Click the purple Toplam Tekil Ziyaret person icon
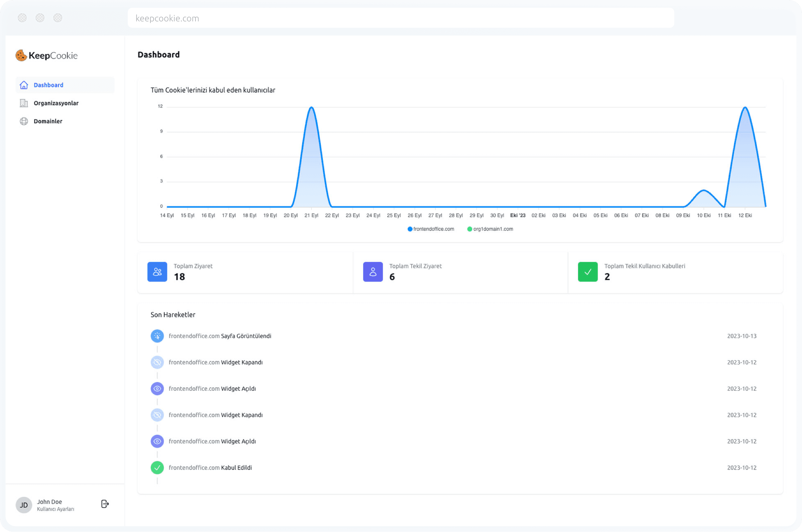This screenshot has height=532, width=802. (373, 272)
